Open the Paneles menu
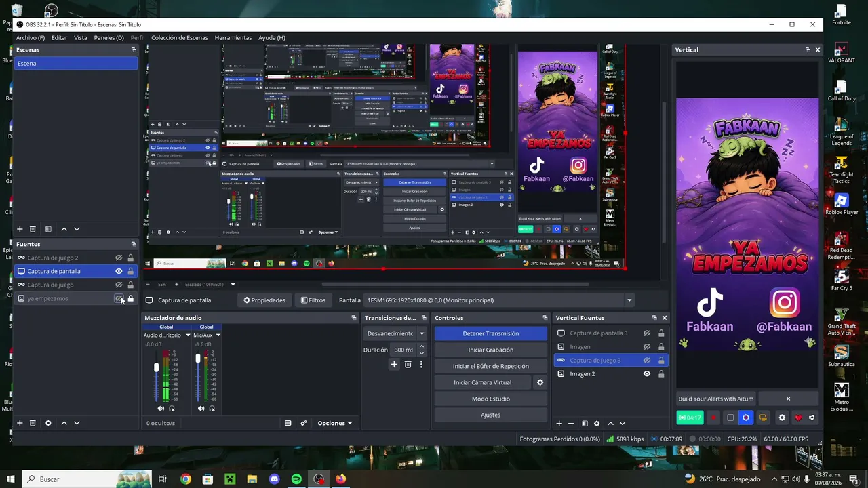The image size is (868, 488). [108, 38]
